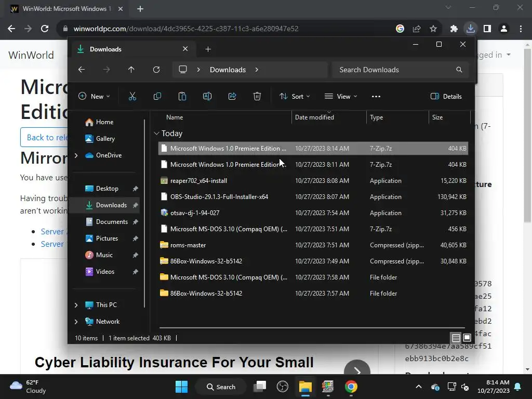532x399 pixels.
Task: Open the New dropdown in Explorer
Action: tap(94, 96)
